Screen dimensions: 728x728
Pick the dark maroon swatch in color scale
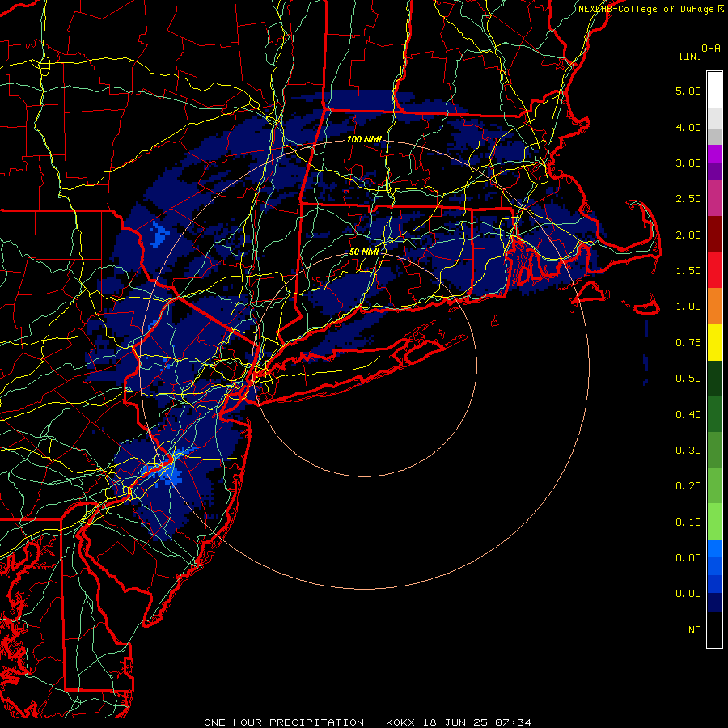pos(714,235)
